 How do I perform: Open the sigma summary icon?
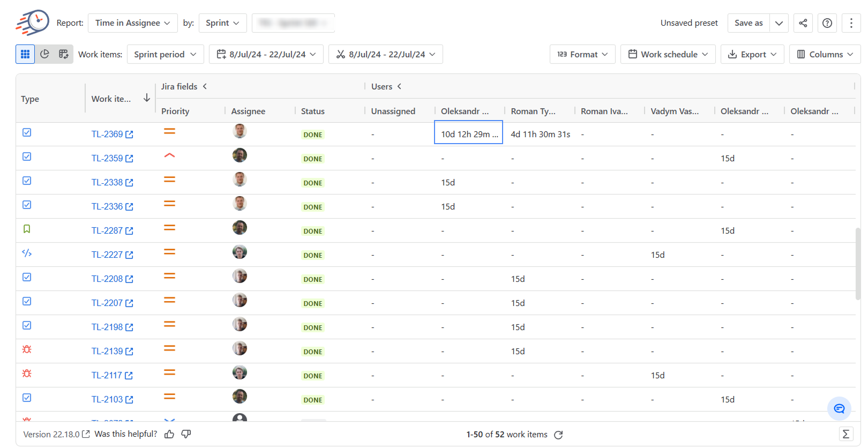click(x=845, y=434)
